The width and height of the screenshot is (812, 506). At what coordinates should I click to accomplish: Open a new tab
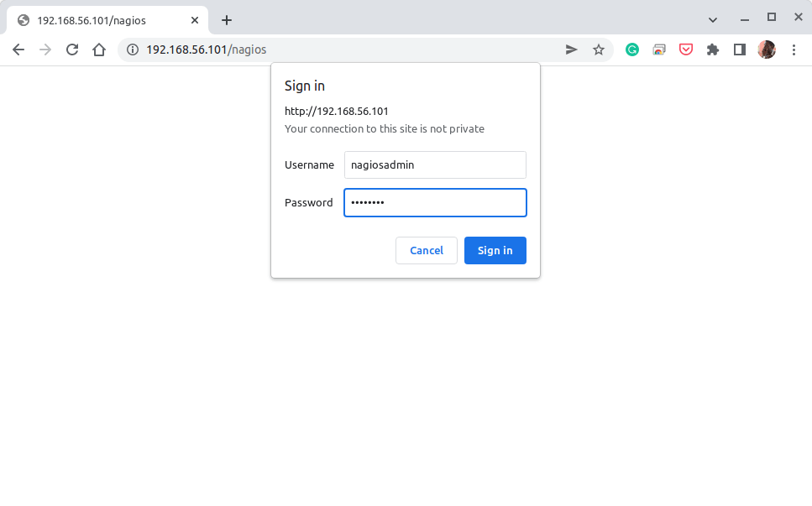(x=227, y=20)
